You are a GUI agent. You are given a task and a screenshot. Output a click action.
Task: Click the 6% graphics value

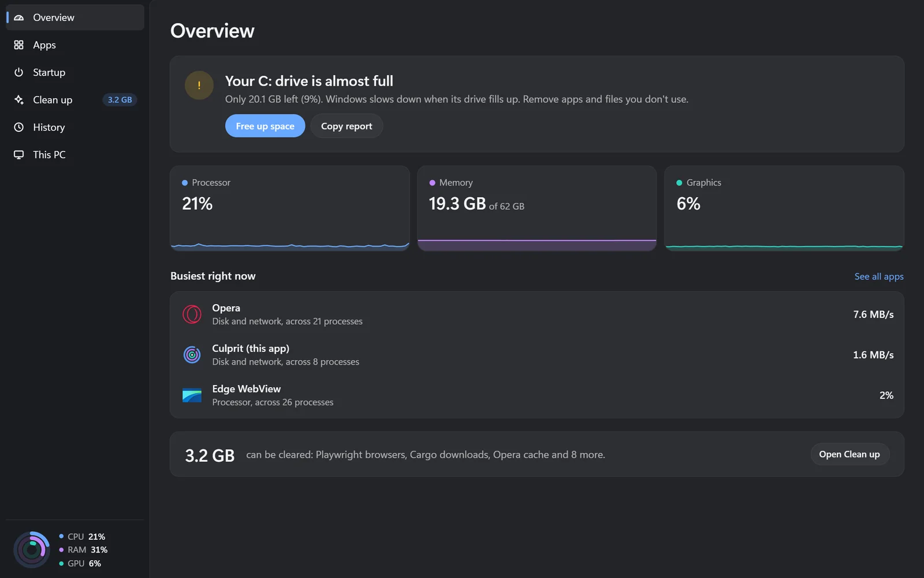[x=688, y=203]
